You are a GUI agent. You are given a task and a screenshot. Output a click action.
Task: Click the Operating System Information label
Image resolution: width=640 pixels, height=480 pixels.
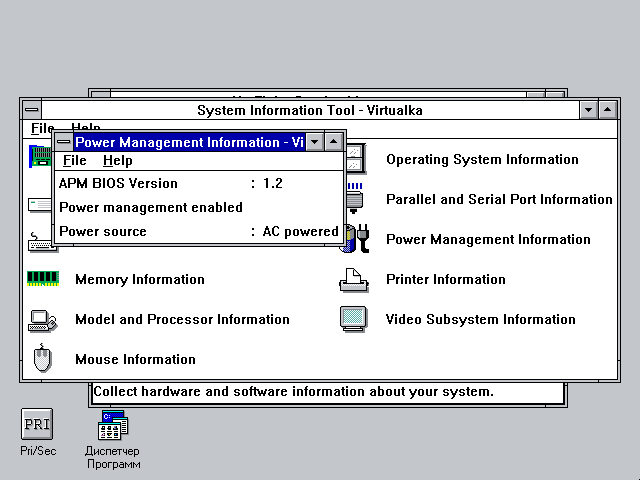pos(482,160)
